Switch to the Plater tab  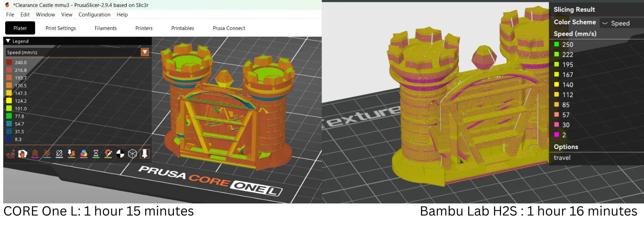pyautogui.click(x=20, y=28)
